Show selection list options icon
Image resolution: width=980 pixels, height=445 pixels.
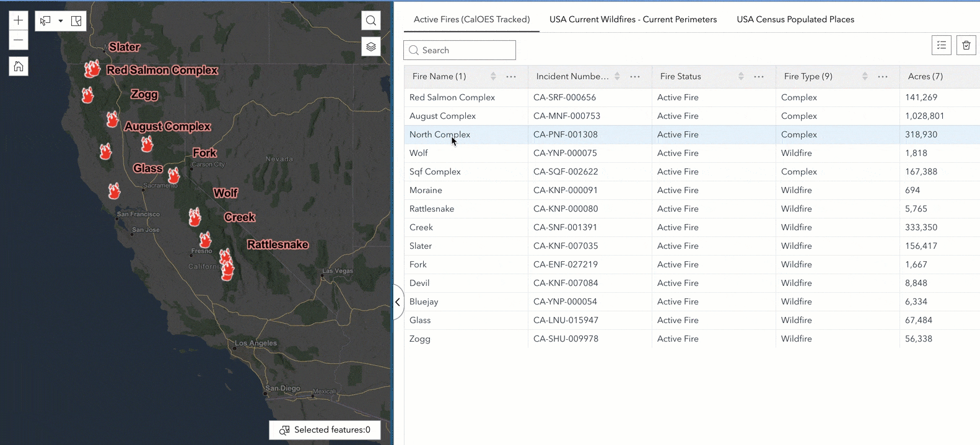point(942,45)
